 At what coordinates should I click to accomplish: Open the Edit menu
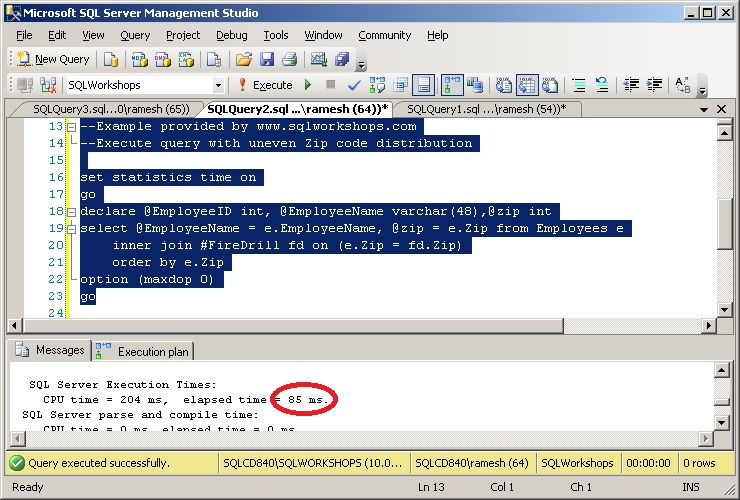point(57,35)
